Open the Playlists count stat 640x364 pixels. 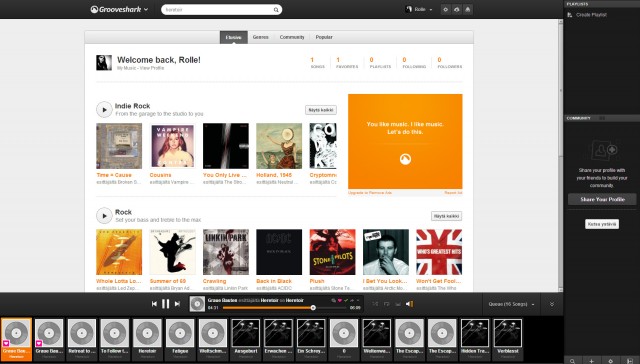point(380,62)
